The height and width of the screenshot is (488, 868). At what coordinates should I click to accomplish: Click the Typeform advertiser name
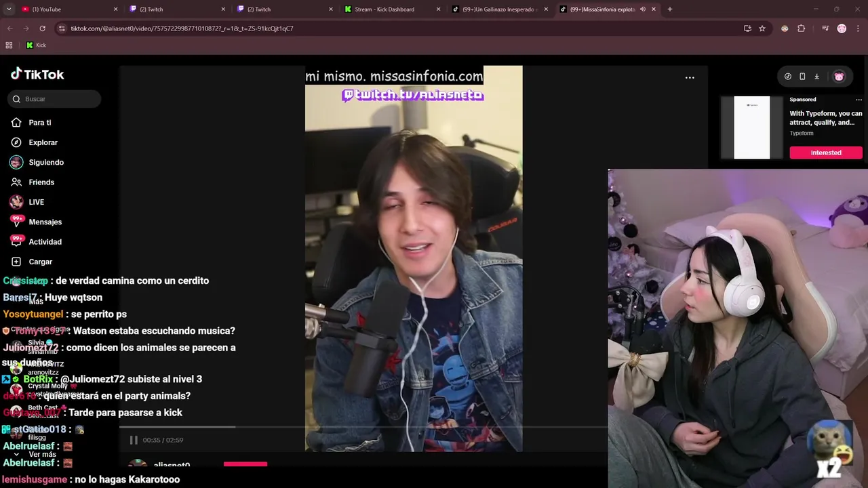tap(802, 133)
